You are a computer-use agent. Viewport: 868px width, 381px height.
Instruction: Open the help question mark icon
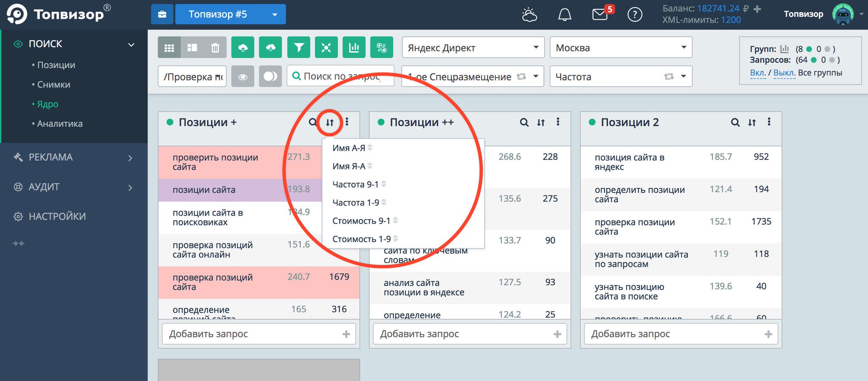click(634, 15)
